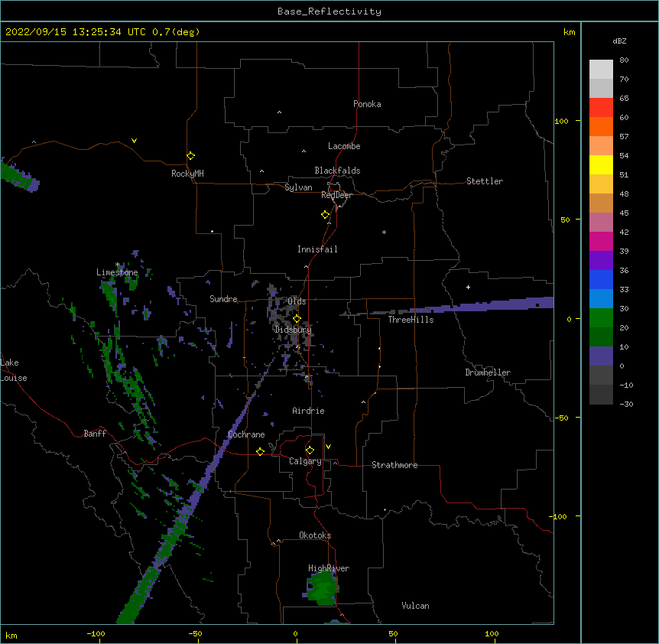Click the yellow v marker east of Calgary

pyautogui.click(x=328, y=447)
